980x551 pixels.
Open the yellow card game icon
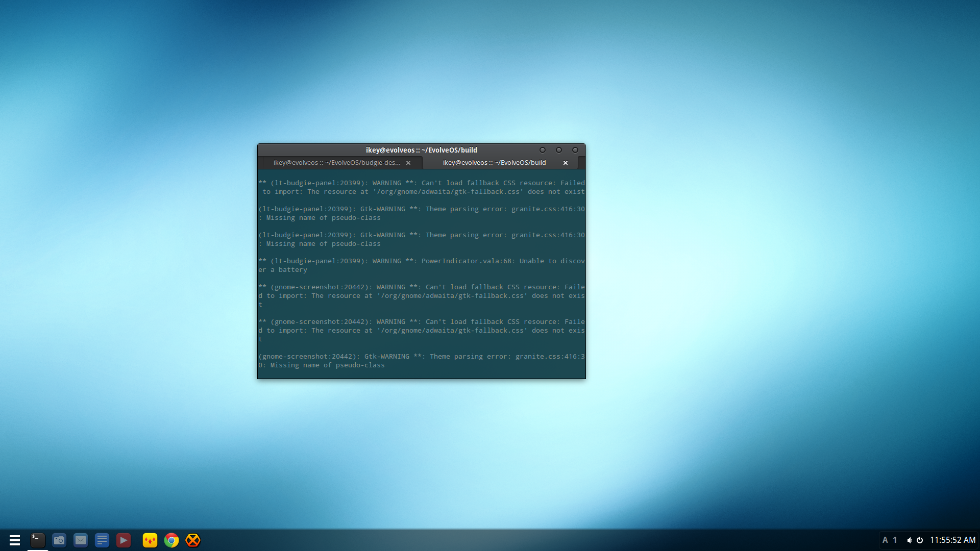tap(150, 540)
